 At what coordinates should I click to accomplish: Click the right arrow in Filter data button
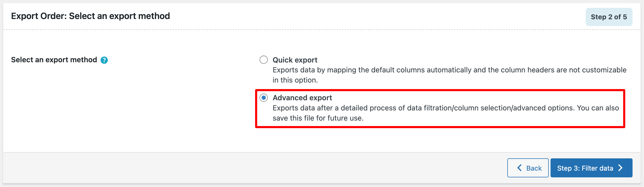(620, 168)
